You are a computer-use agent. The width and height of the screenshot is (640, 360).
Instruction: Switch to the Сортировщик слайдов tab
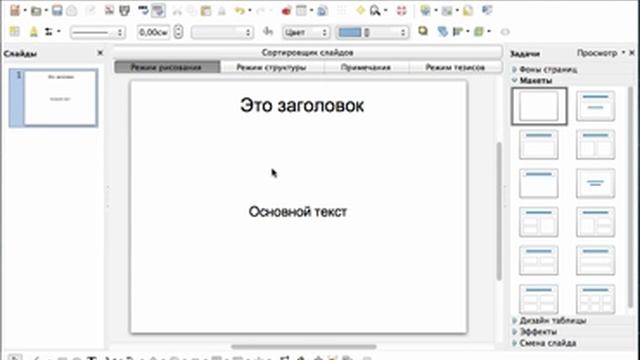(307, 52)
